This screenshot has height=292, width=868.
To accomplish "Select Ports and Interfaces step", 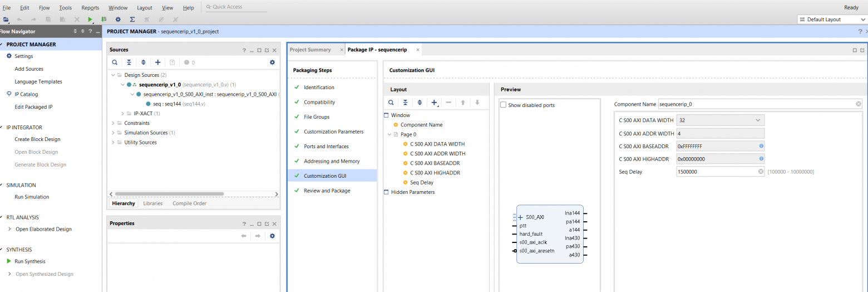I will 326,147.
